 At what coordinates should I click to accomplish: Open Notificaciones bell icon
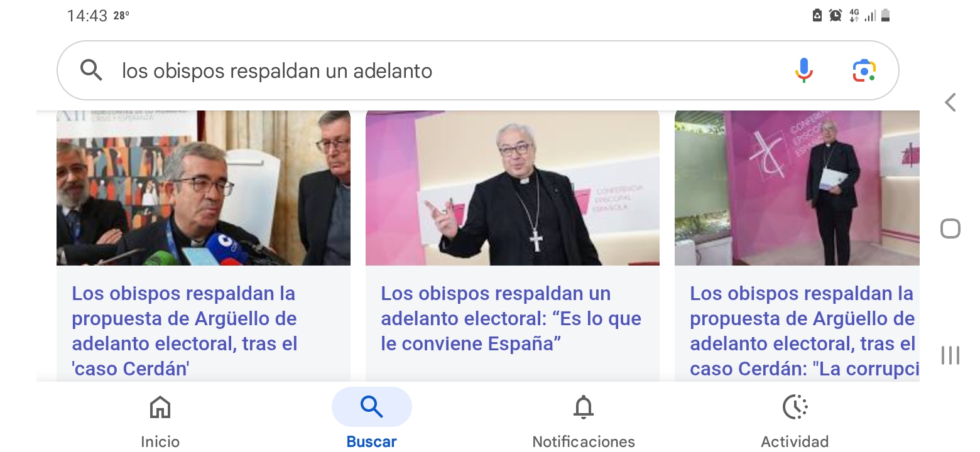tap(584, 407)
